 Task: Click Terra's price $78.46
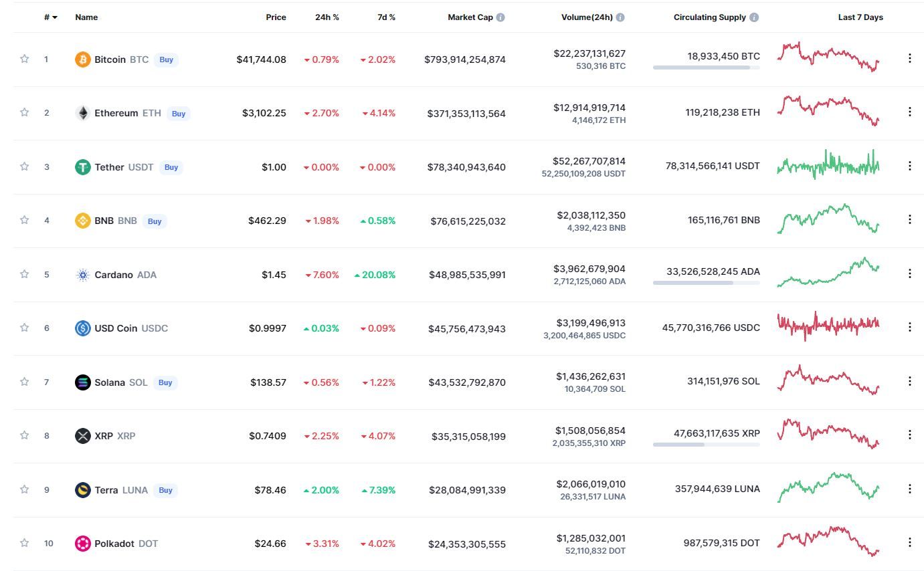click(270, 490)
